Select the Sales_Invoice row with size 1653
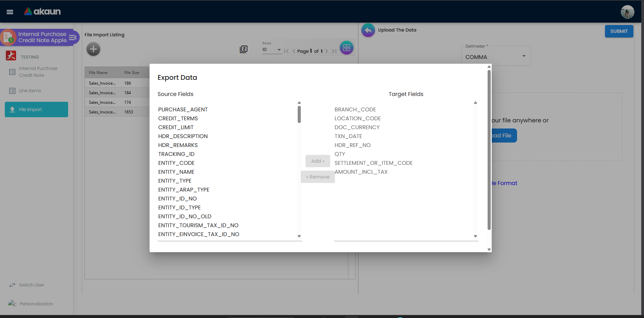The height and width of the screenshot is (318, 644). (x=117, y=112)
